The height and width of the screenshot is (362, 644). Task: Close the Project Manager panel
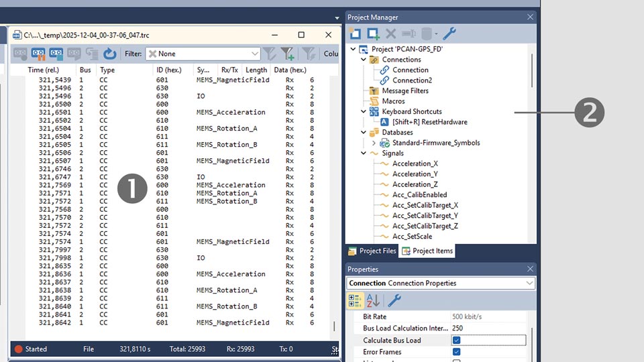click(x=530, y=17)
